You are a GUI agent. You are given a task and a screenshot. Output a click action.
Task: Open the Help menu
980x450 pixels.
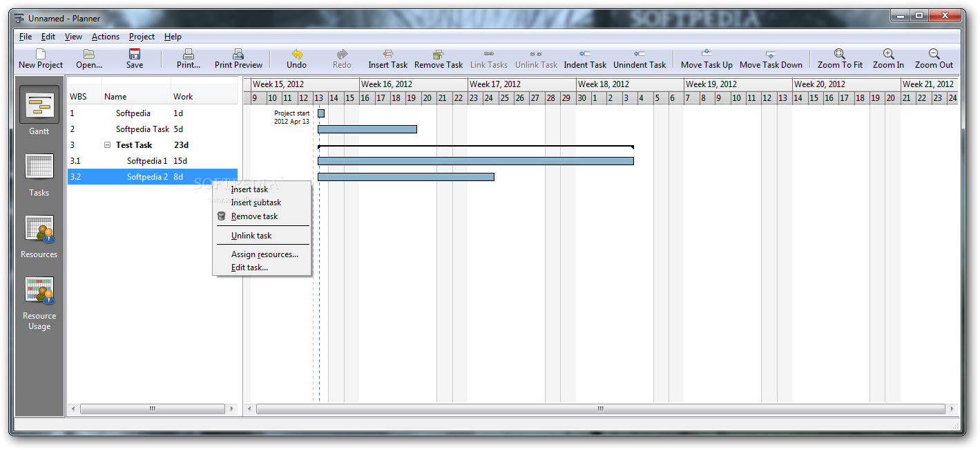point(173,37)
